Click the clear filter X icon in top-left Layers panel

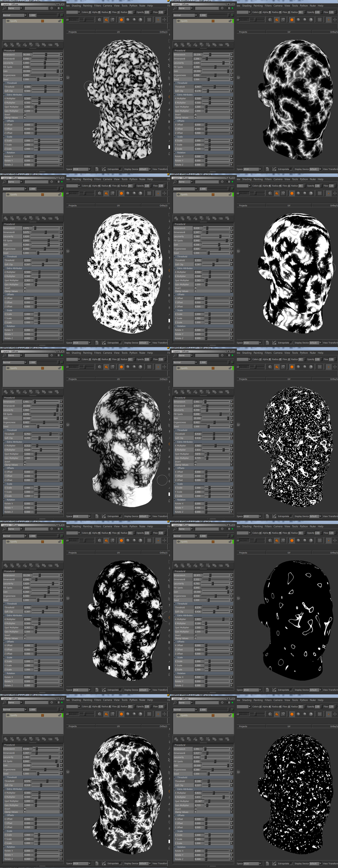[x=52, y=8]
